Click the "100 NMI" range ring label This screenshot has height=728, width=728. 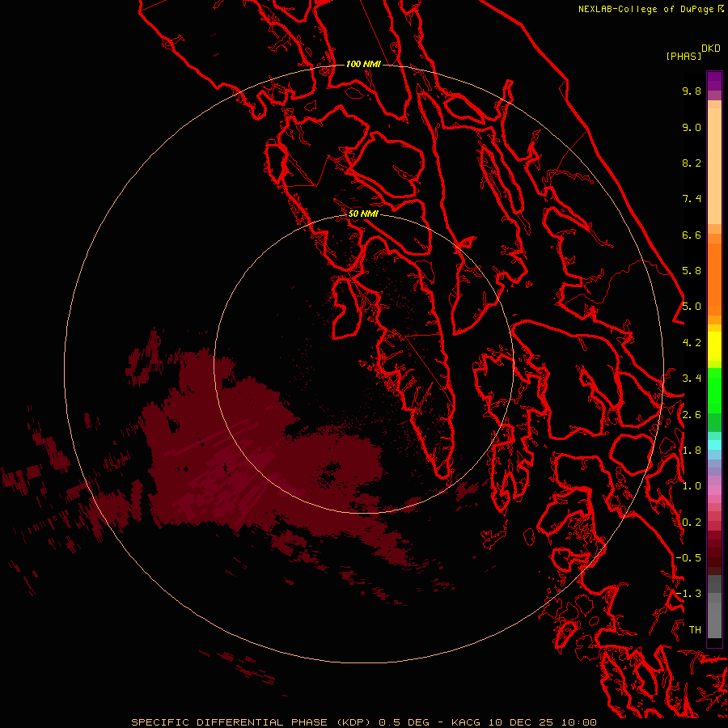pyautogui.click(x=363, y=64)
